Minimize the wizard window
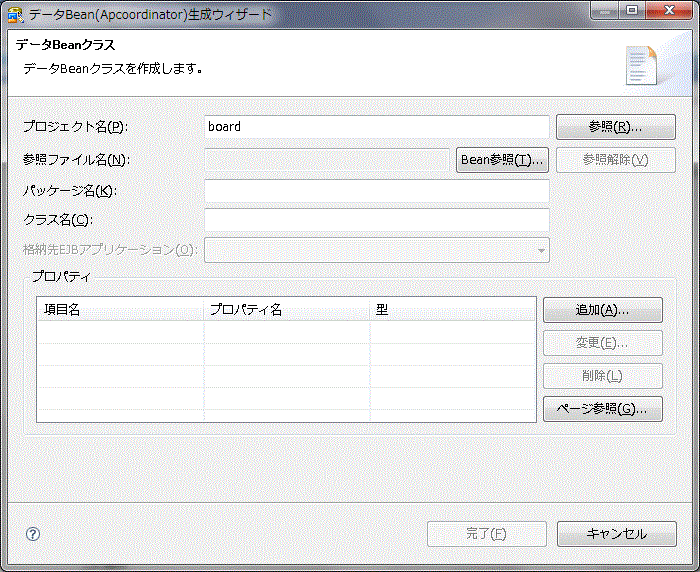 coord(605,11)
